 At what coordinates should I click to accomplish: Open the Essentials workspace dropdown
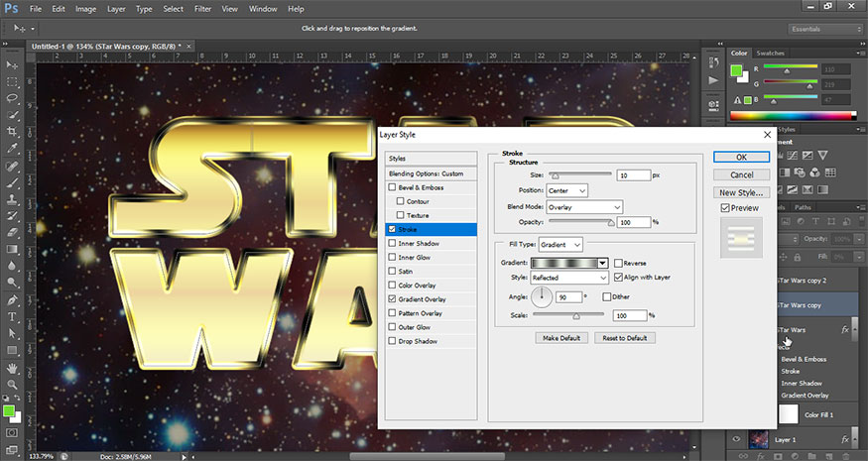(824, 29)
